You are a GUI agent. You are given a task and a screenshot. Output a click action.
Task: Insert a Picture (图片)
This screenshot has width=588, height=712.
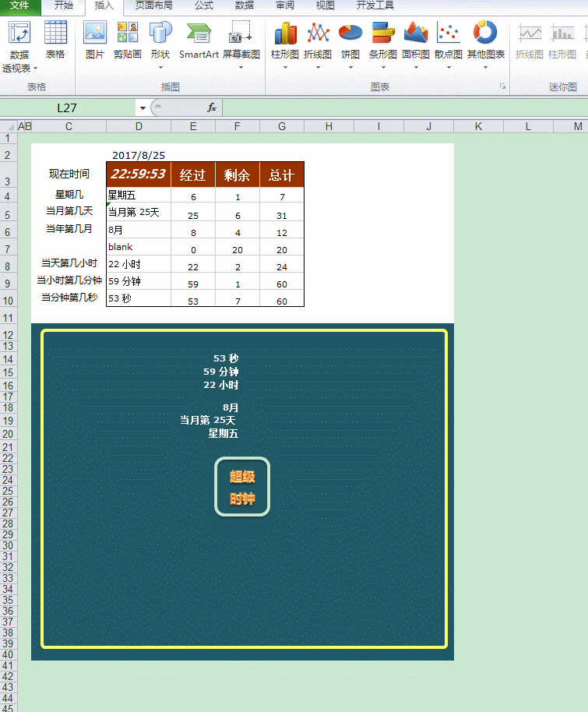pos(95,41)
